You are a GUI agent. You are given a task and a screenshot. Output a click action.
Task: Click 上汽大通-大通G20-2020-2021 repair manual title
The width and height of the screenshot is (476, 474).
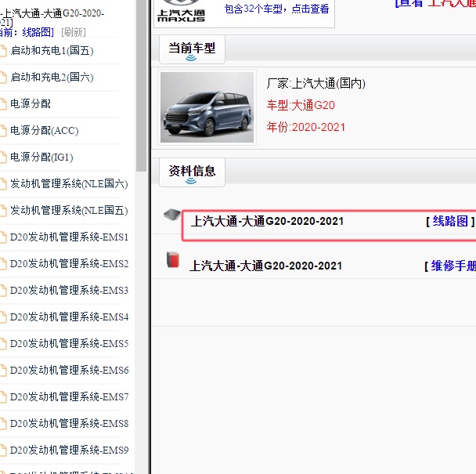(265, 266)
